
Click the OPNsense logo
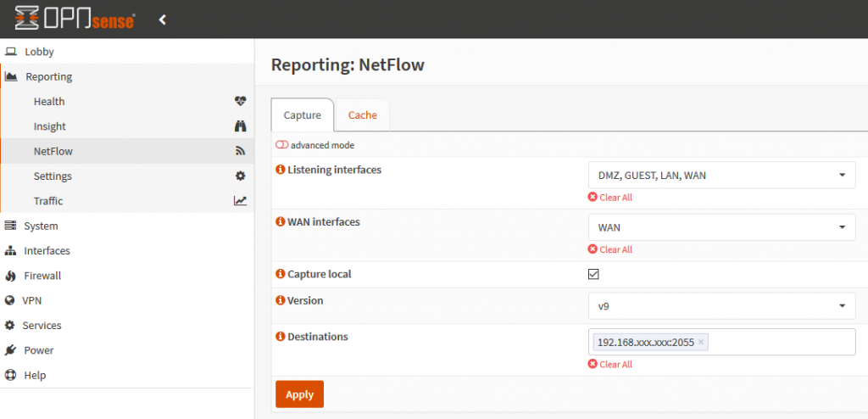(x=75, y=19)
